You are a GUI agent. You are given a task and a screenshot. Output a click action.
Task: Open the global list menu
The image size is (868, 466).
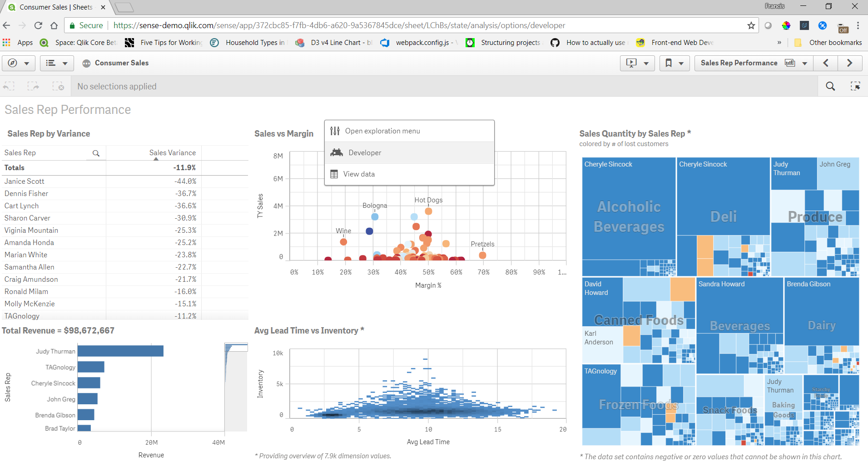[51, 63]
